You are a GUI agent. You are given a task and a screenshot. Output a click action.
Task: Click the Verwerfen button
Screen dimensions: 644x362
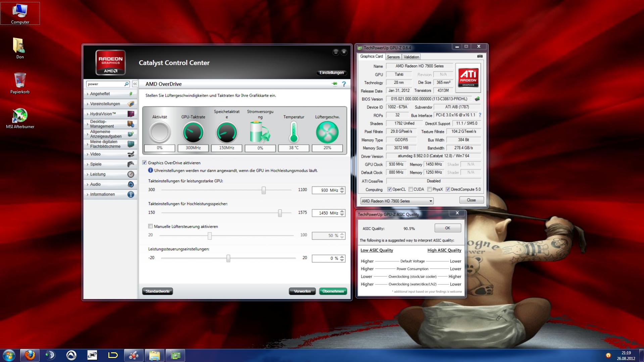[302, 291]
